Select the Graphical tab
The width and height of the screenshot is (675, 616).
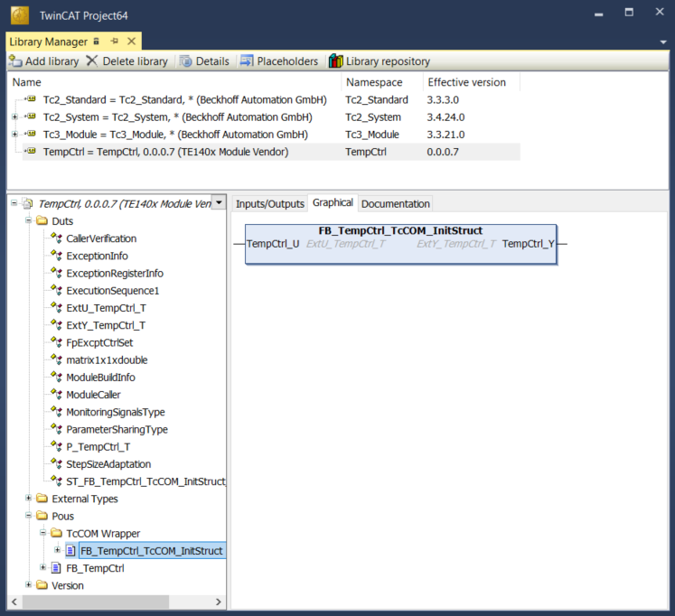pyautogui.click(x=333, y=202)
